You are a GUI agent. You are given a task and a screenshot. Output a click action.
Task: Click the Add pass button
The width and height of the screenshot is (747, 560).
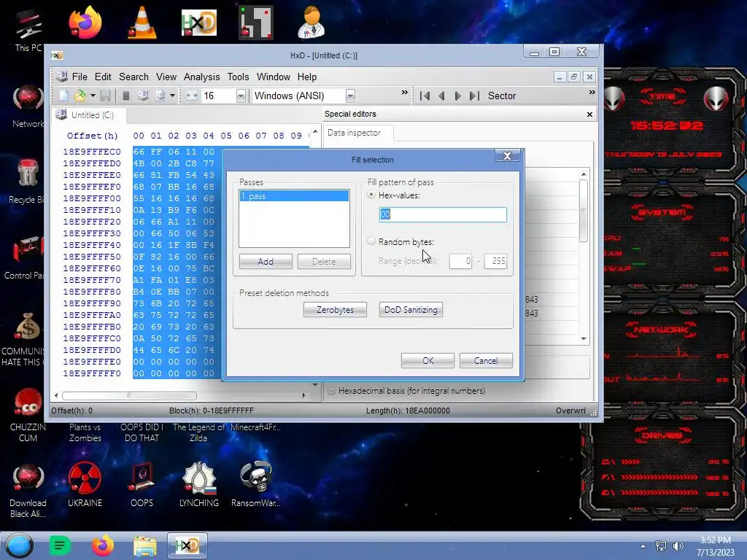(266, 262)
